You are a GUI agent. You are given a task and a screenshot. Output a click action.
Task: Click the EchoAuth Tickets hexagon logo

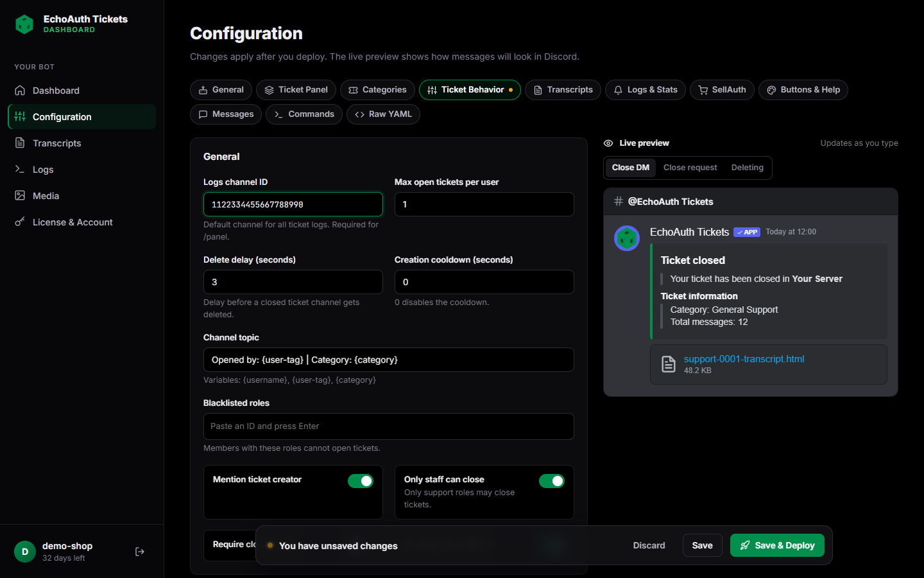click(x=24, y=24)
